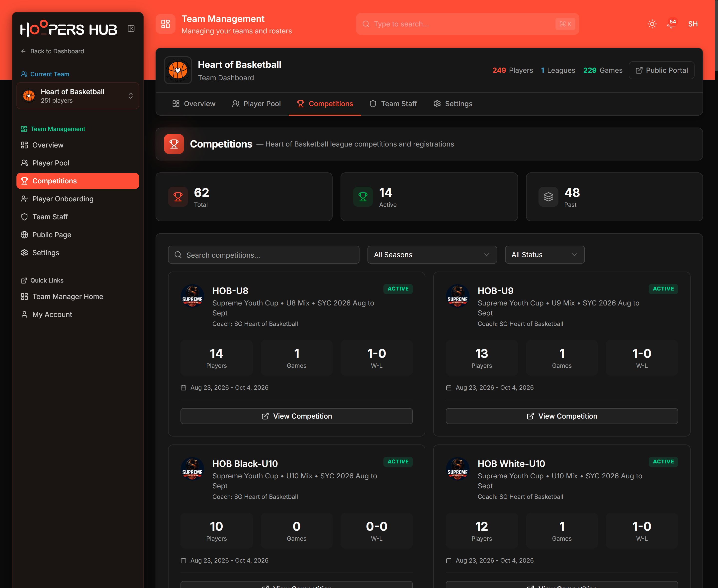Collapse the sidebar panel icon
The image size is (718, 588).
131,28
